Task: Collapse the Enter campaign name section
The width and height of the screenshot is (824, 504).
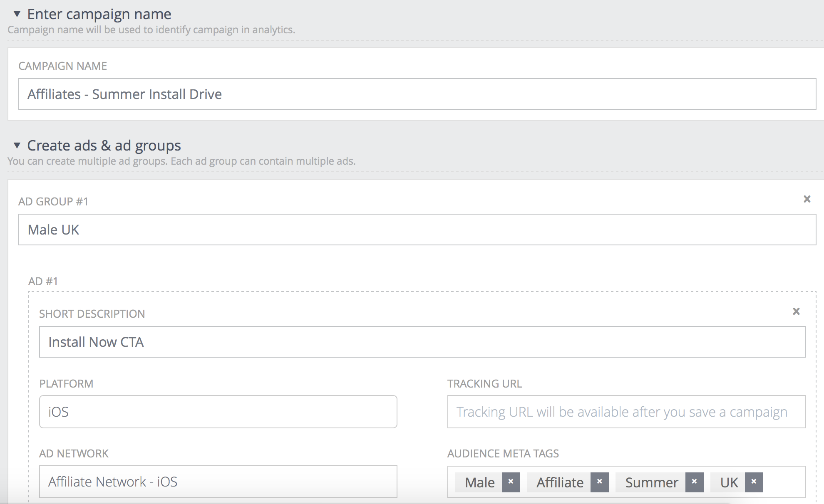Action: click(17, 14)
